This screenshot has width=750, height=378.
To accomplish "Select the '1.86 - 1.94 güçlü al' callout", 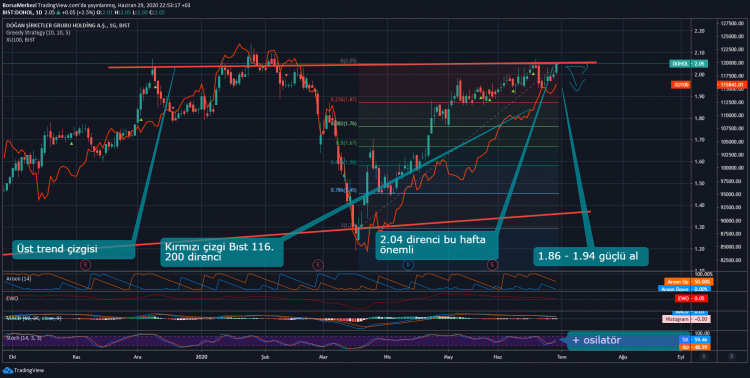I will click(x=591, y=256).
